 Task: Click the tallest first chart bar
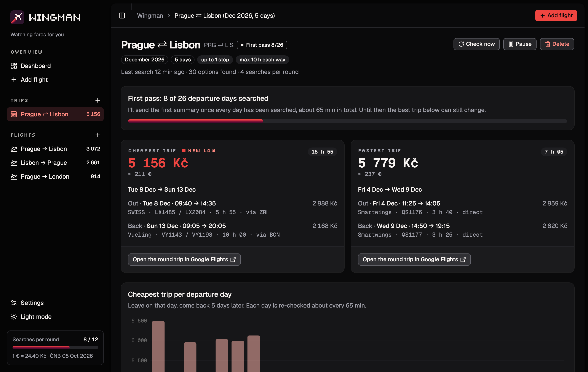click(x=158, y=346)
